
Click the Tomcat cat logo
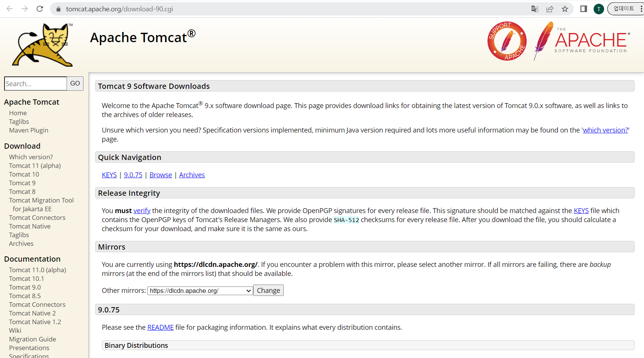coord(43,45)
